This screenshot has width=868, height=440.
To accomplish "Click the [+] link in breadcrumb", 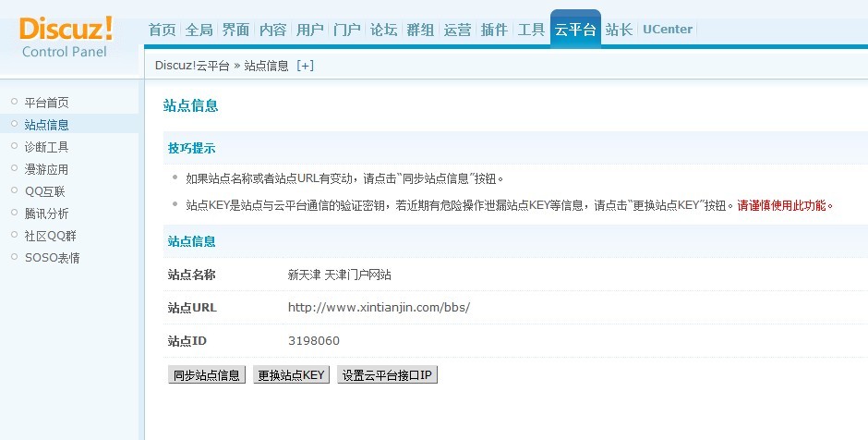I will (x=305, y=66).
